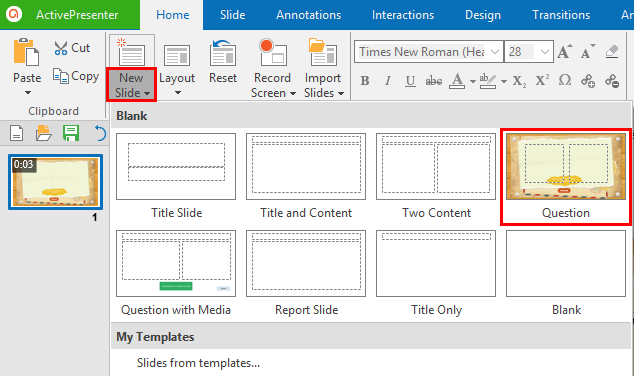634x376 pixels.
Task: Click the ActivePresenter application logo icon
Action: point(14,14)
